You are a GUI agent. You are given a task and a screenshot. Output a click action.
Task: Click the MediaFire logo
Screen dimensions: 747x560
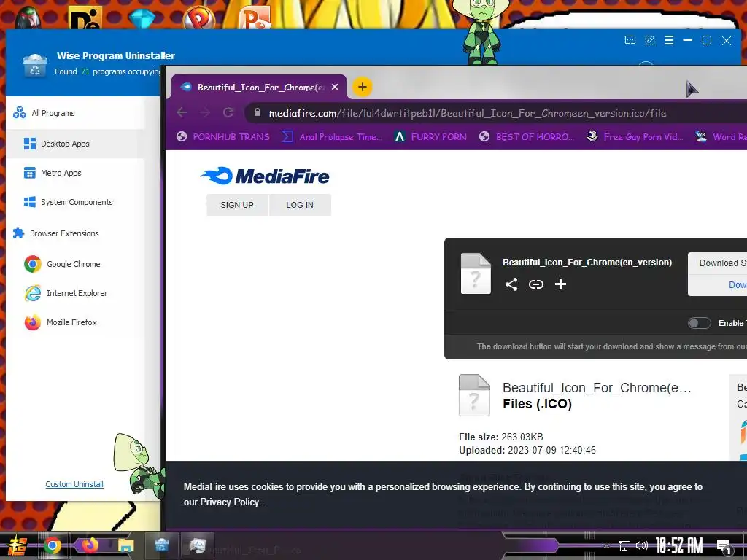265,176
